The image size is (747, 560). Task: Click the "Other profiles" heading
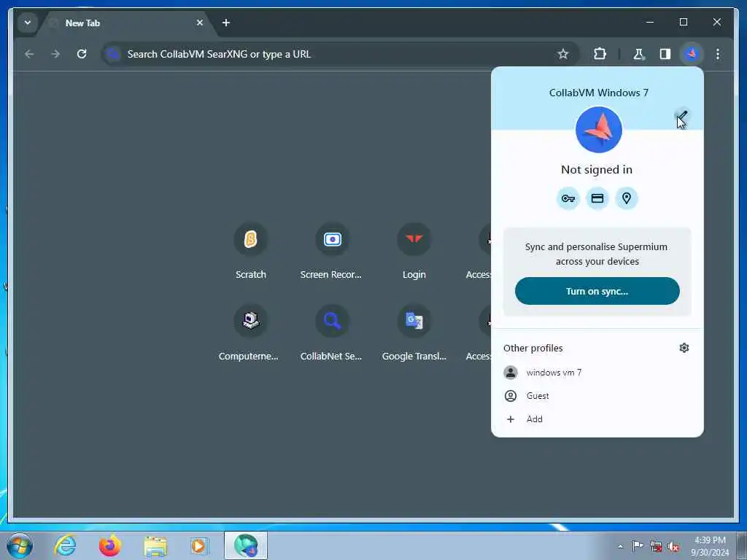tap(533, 348)
